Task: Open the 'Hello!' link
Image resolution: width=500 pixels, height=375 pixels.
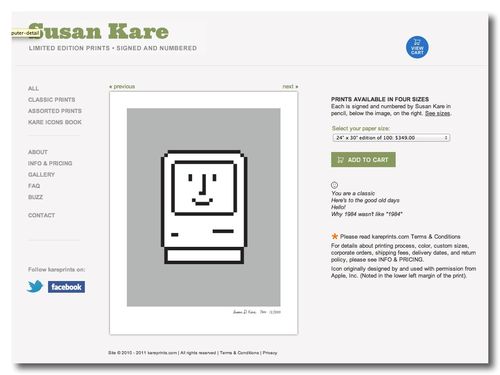Action: (338, 207)
